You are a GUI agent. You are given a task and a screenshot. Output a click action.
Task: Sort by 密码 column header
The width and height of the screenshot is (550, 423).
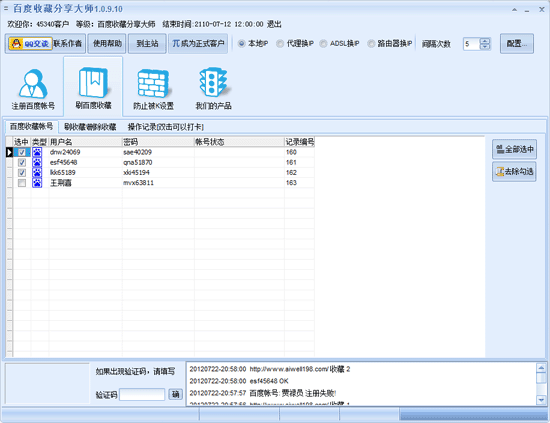coord(158,142)
